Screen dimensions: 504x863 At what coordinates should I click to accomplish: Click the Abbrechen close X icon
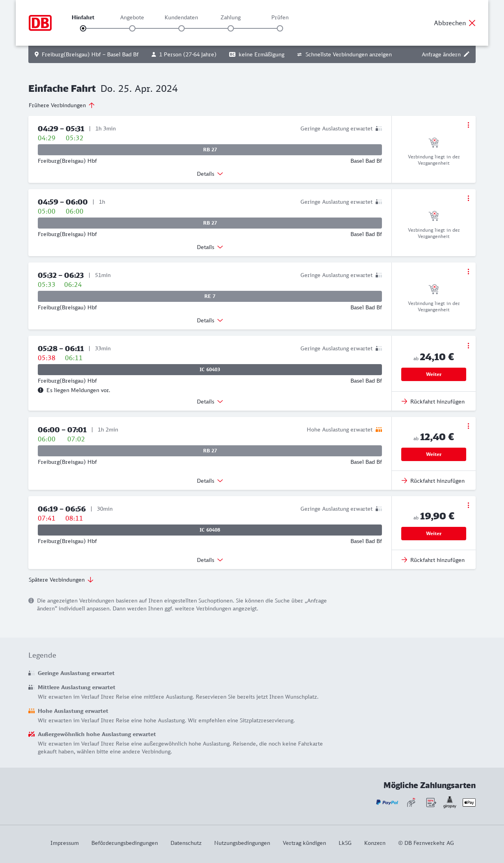(472, 23)
